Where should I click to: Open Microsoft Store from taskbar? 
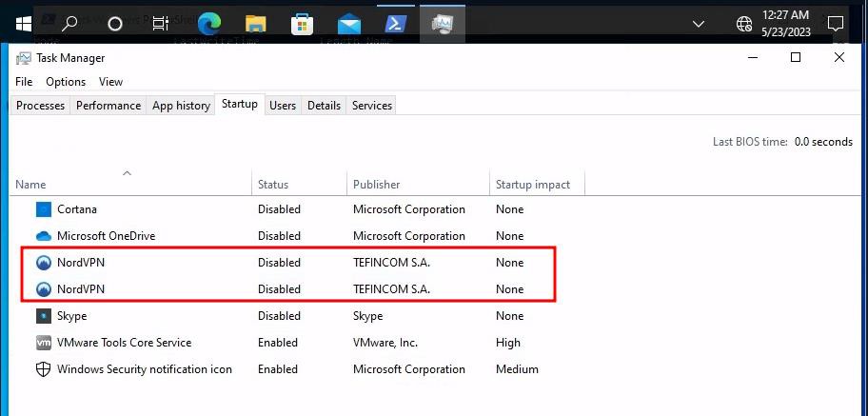click(x=303, y=24)
